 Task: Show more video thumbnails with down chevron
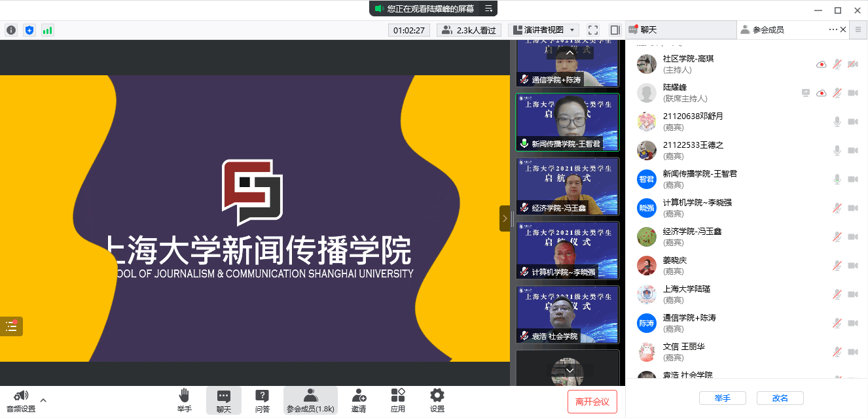pyautogui.click(x=570, y=370)
